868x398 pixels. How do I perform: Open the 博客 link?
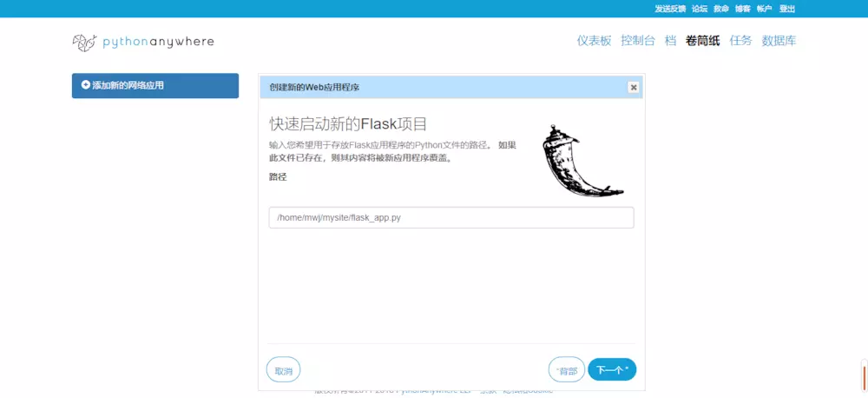742,9
